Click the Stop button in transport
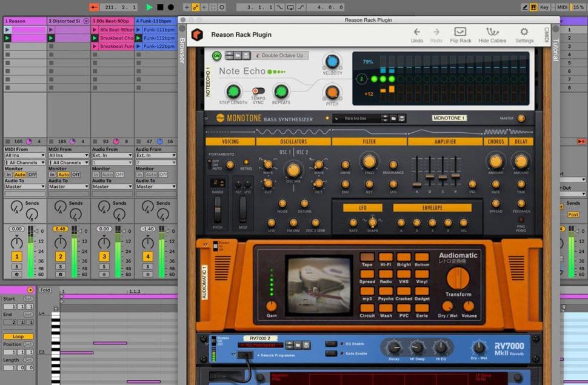Image resolution: width=588 pixels, height=385 pixels. point(160,7)
